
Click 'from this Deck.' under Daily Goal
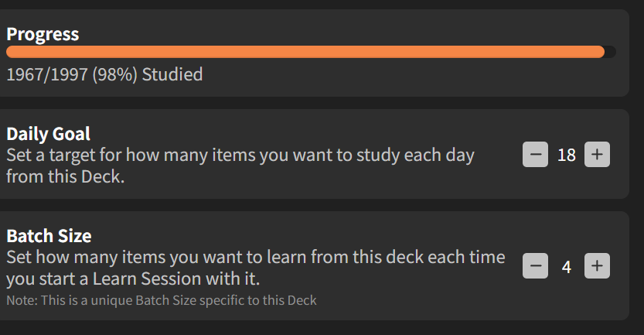click(65, 176)
